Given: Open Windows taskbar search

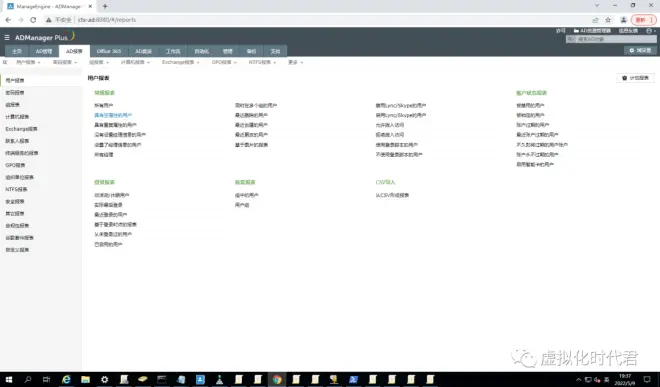Looking at the screenshot, I should click(28, 379).
